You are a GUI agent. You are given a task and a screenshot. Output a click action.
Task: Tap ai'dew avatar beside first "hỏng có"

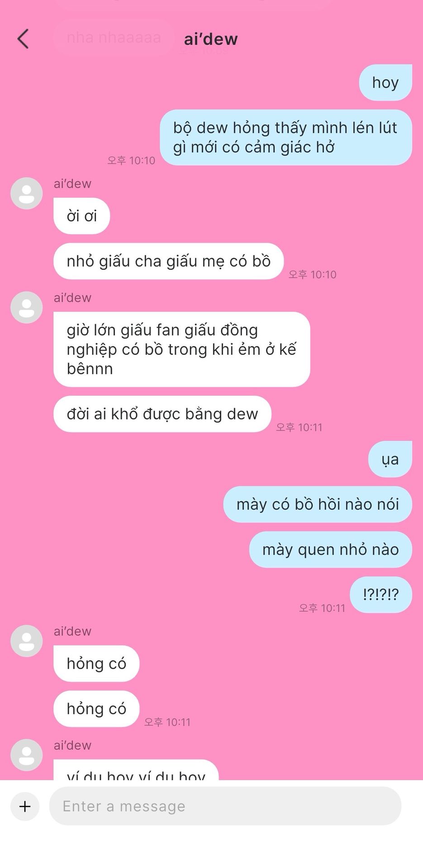coord(27,641)
